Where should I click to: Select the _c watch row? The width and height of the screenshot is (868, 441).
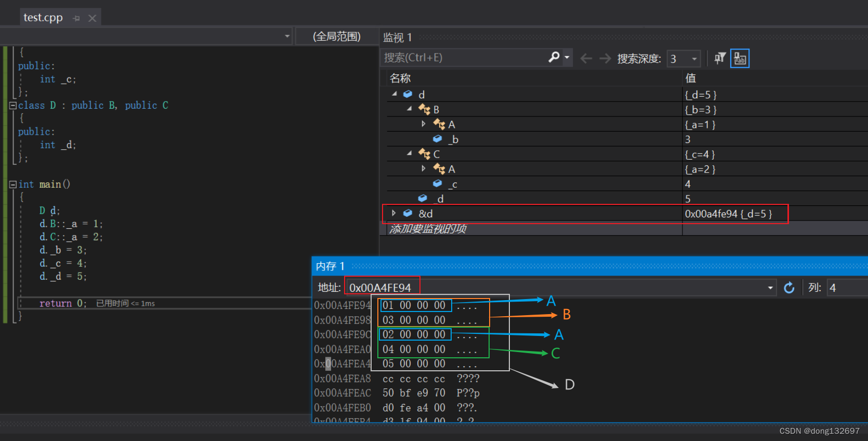point(627,184)
